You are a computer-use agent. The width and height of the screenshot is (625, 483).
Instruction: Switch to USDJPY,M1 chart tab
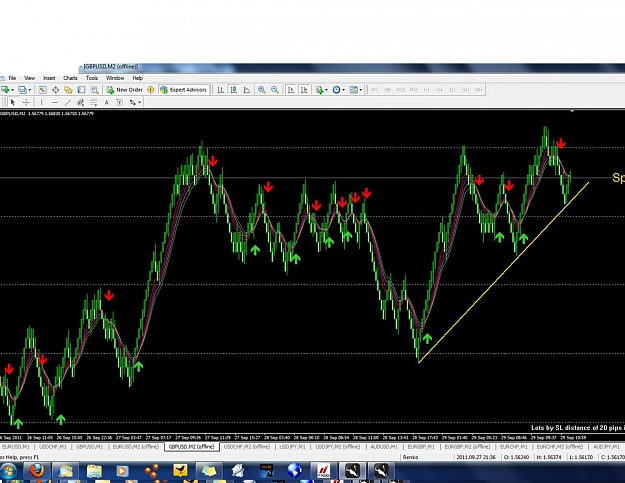293,447
